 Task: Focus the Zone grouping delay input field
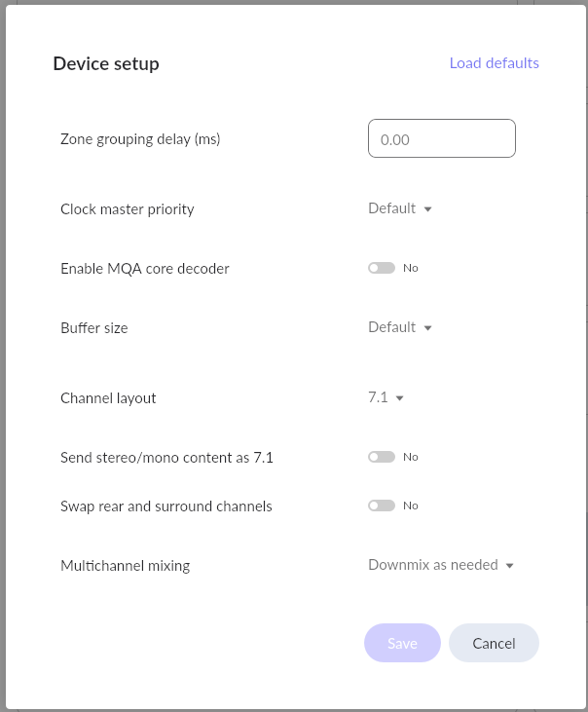tap(441, 138)
